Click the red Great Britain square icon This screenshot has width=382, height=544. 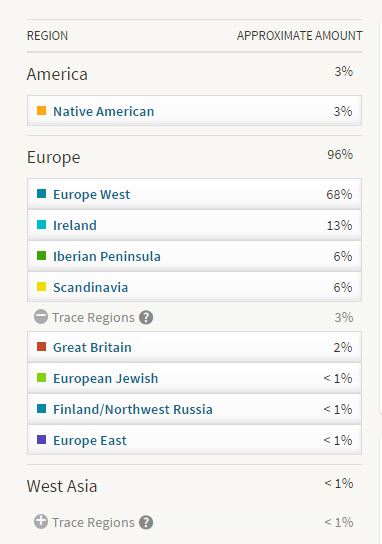pyautogui.click(x=42, y=347)
